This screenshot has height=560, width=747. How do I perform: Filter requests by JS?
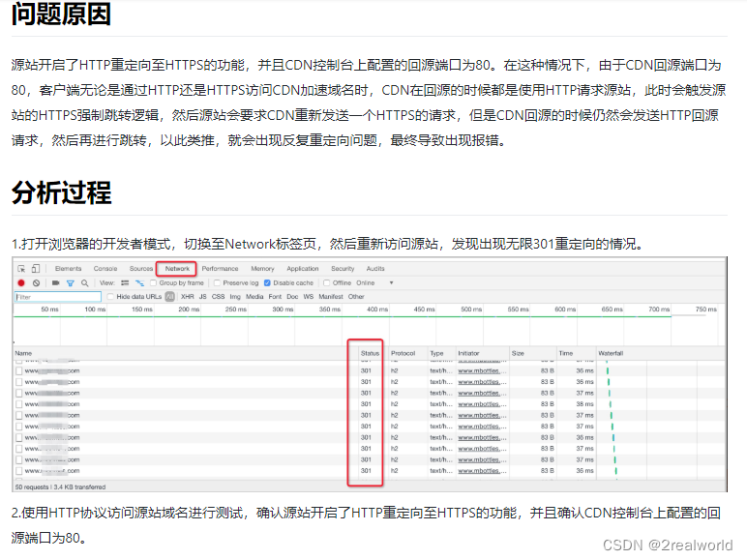pyautogui.click(x=203, y=297)
